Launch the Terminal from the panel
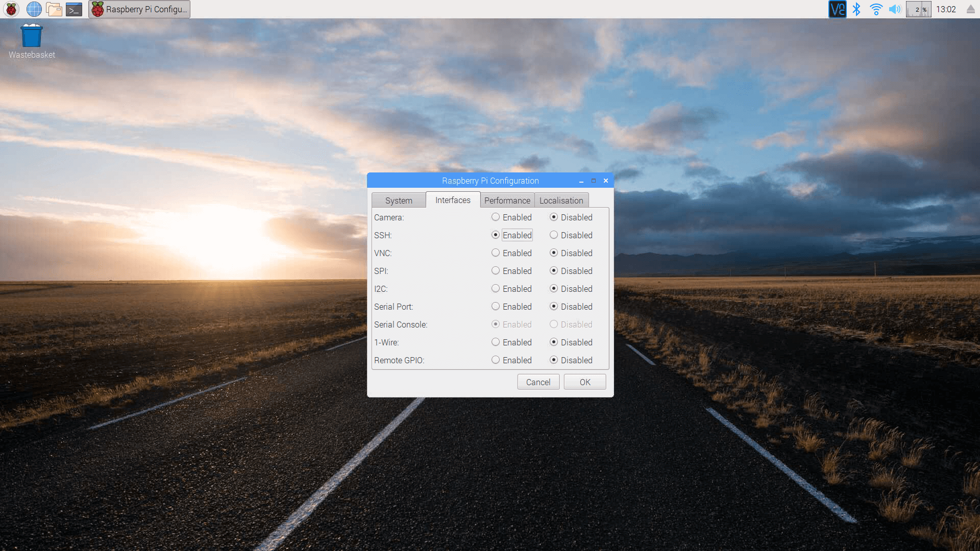Screen dimensions: 980x551 pos(74,9)
